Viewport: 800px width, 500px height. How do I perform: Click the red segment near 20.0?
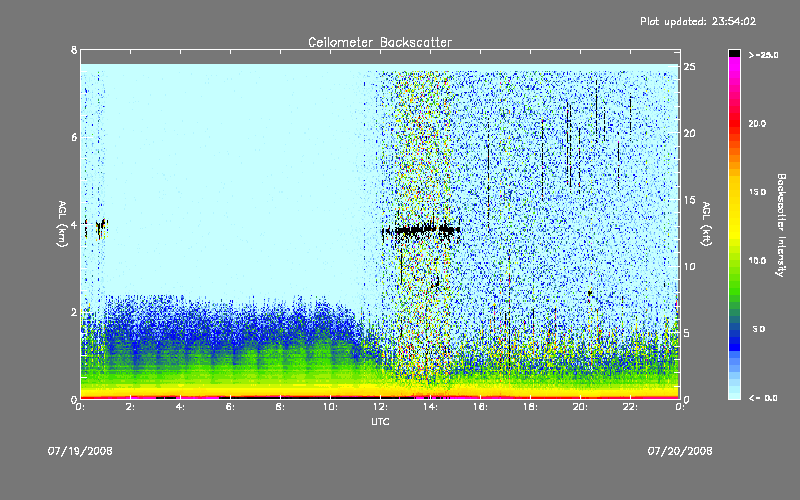[734, 122]
